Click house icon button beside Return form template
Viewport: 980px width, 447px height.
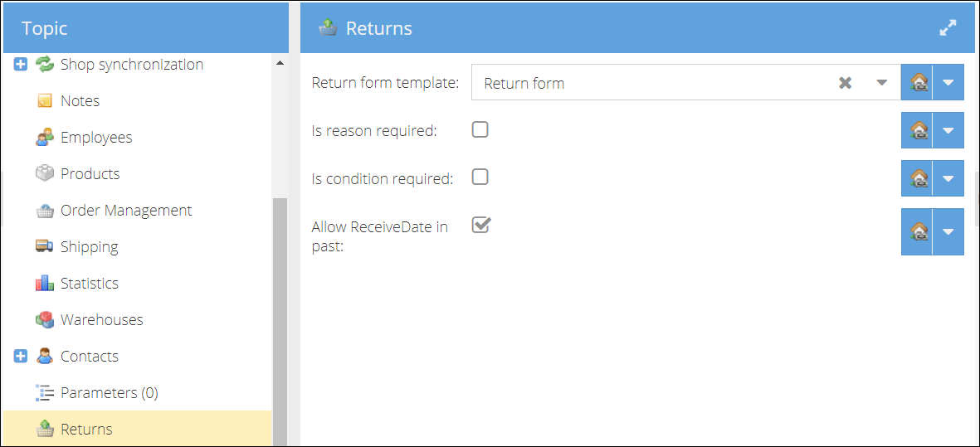point(917,82)
